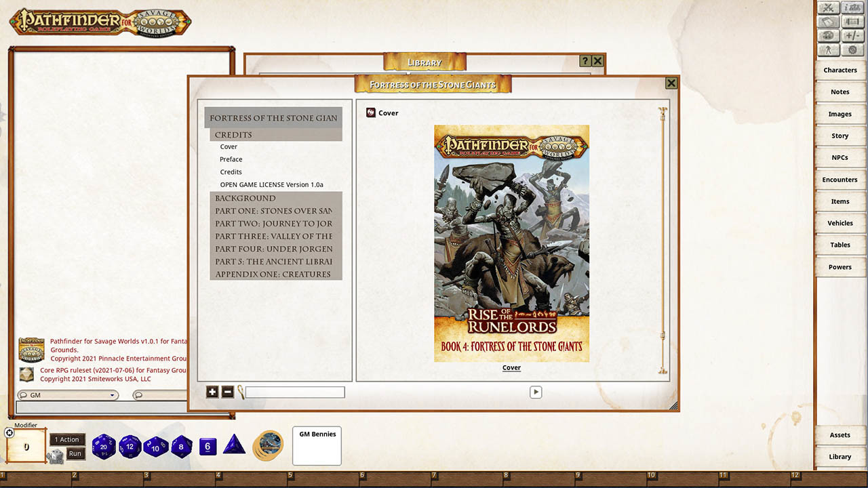Open the Library sidebar button
Screen dimensions: 868x488
(840, 457)
